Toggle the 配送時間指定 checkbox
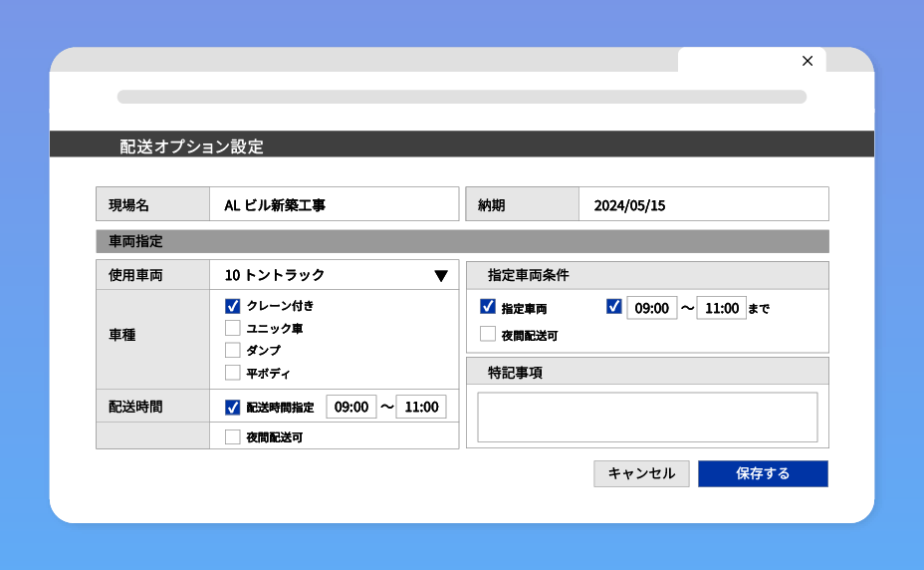Viewport: 924px width, 570px height. click(233, 407)
